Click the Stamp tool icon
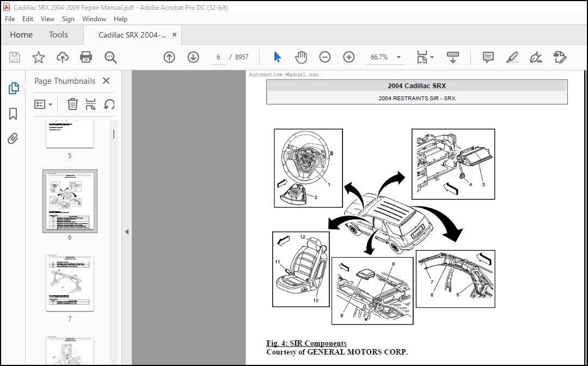Screen dimensions: 588x366 (x=560, y=57)
